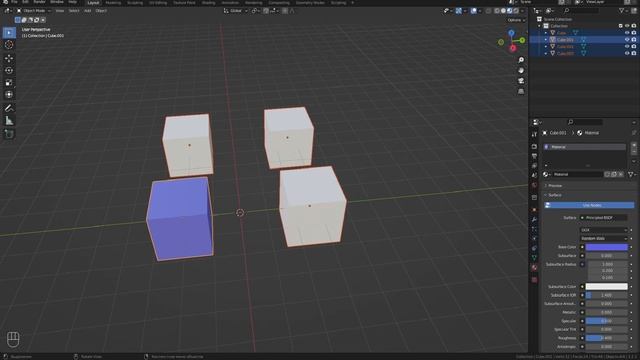Click the white Subsurface Color swatch
The image size is (640, 360).
click(x=607, y=287)
